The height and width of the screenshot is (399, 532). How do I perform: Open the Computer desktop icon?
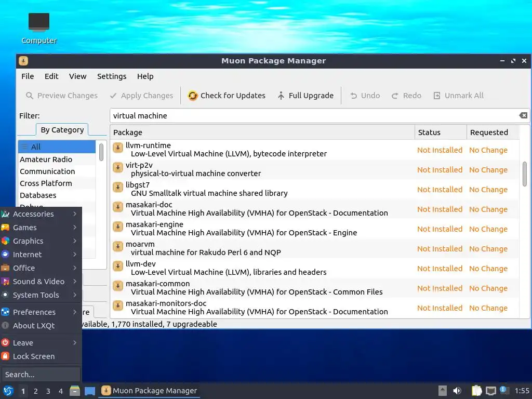pyautogui.click(x=39, y=28)
